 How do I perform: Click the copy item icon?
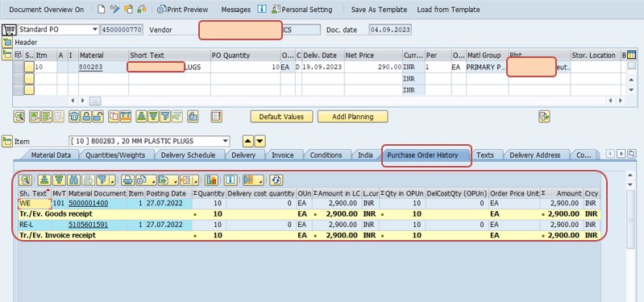pyautogui.click(x=114, y=117)
